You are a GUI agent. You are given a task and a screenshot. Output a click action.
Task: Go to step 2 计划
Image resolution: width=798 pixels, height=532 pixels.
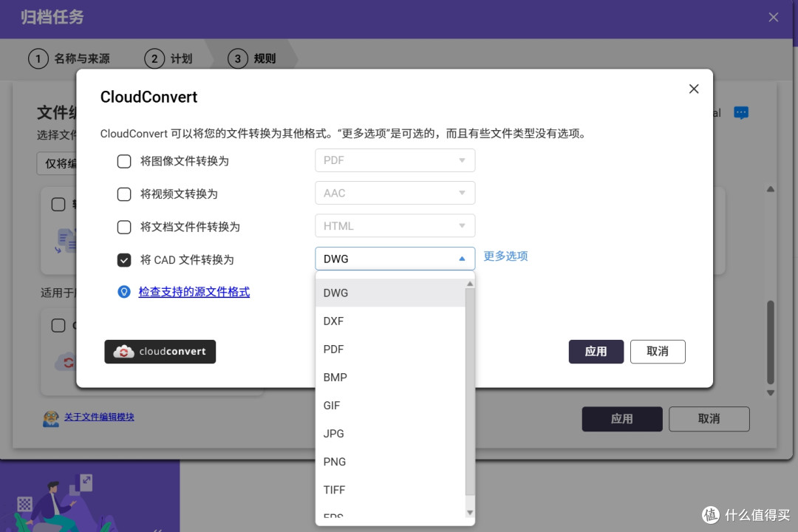point(168,58)
